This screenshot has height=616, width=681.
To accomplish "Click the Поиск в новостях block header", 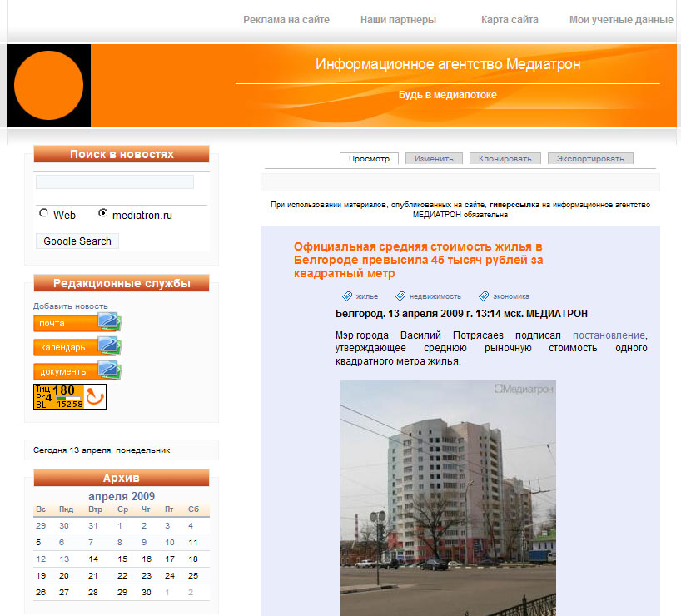I will [x=122, y=154].
